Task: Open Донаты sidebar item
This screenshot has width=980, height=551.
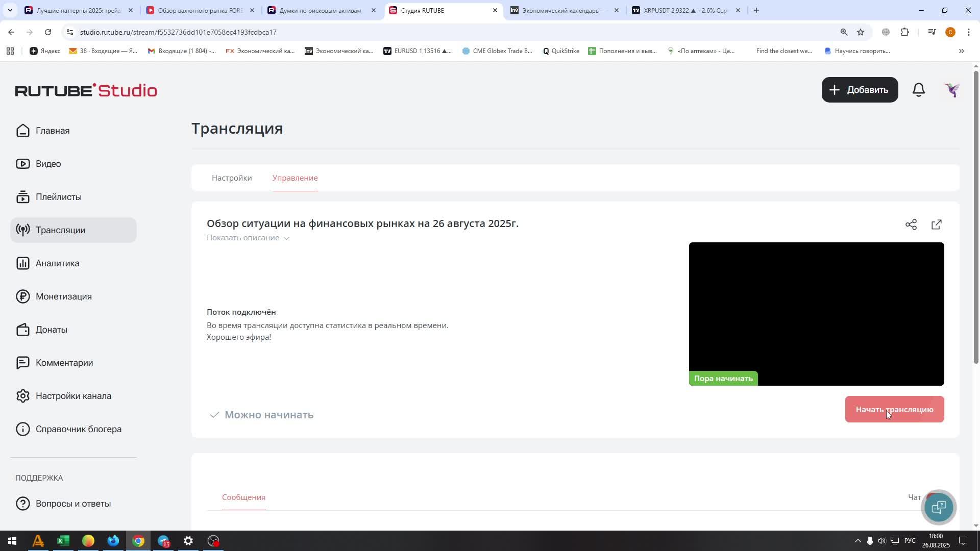Action: (51, 330)
